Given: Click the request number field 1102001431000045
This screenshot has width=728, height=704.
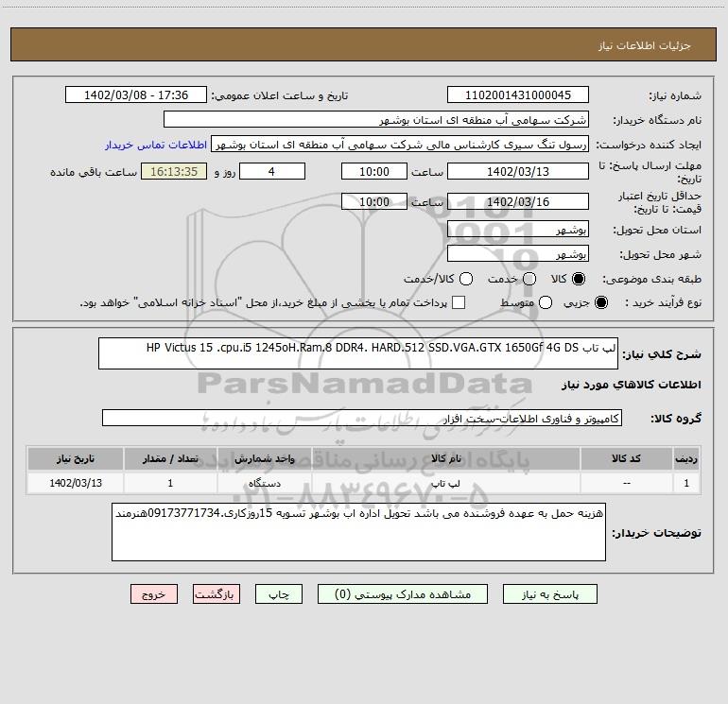Looking at the screenshot, I should 518,95.
